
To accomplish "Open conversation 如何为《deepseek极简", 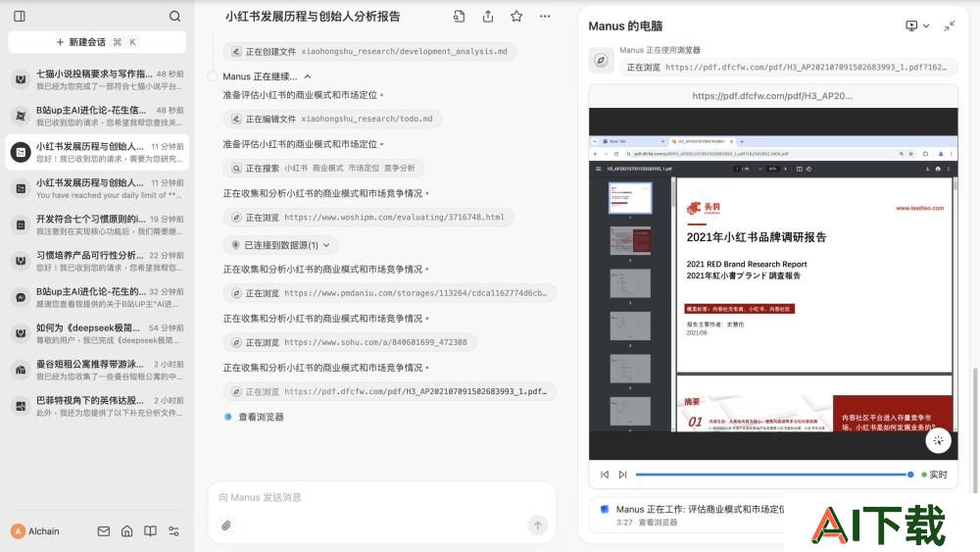I will click(x=97, y=333).
